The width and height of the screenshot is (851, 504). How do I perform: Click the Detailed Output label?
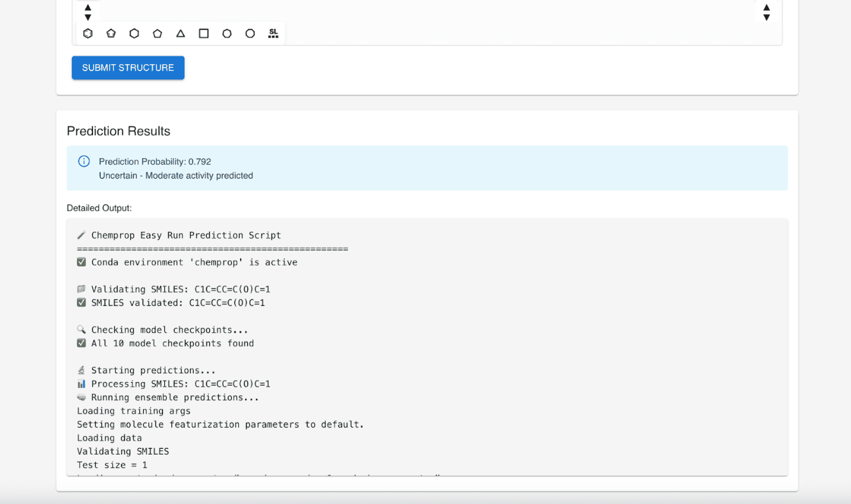(99, 208)
